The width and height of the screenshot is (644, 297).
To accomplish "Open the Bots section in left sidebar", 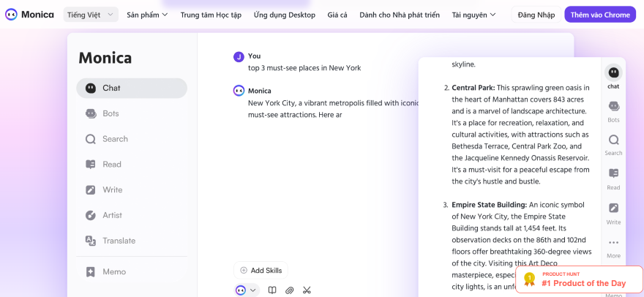I will click(110, 113).
